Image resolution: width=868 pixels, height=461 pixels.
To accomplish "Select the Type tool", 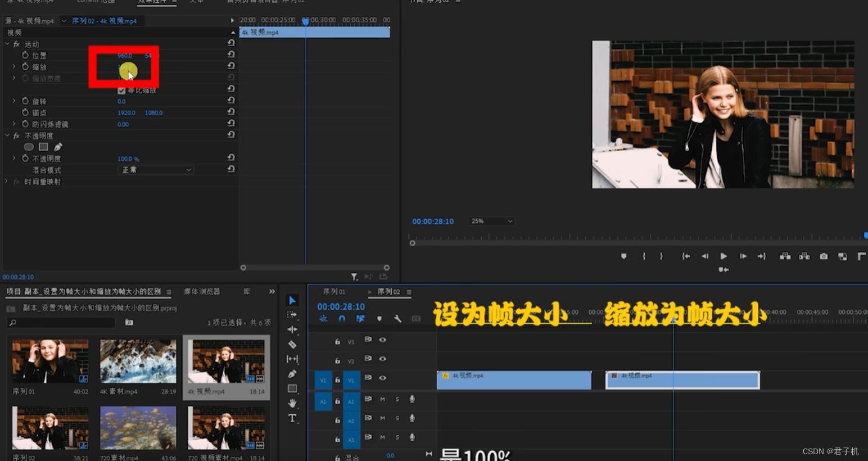I will pyautogui.click(x=292, y=418).
